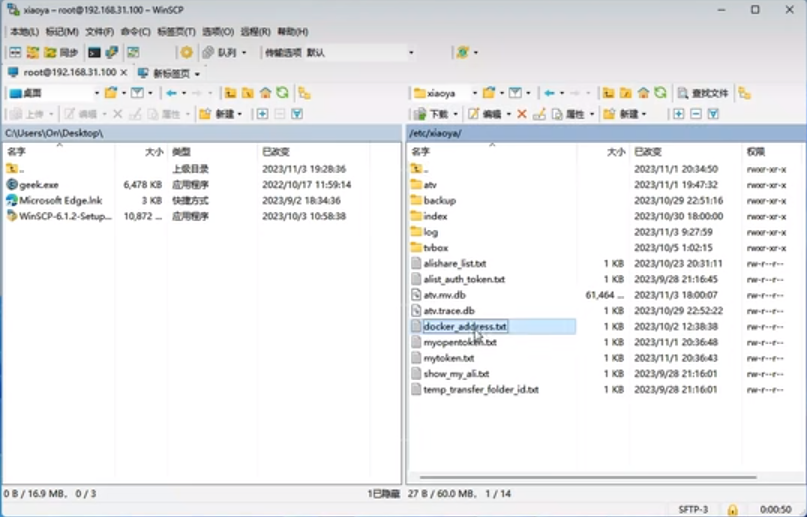Expand the 新标签页 dropdown arrow
Image resolution: width=807 pixels, height=517 pixels.
[x=197, y=74]
